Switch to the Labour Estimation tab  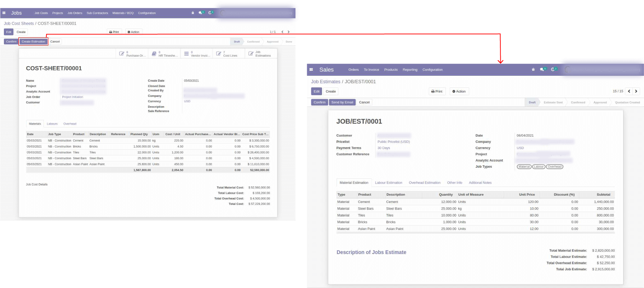[x=389, y=183]
